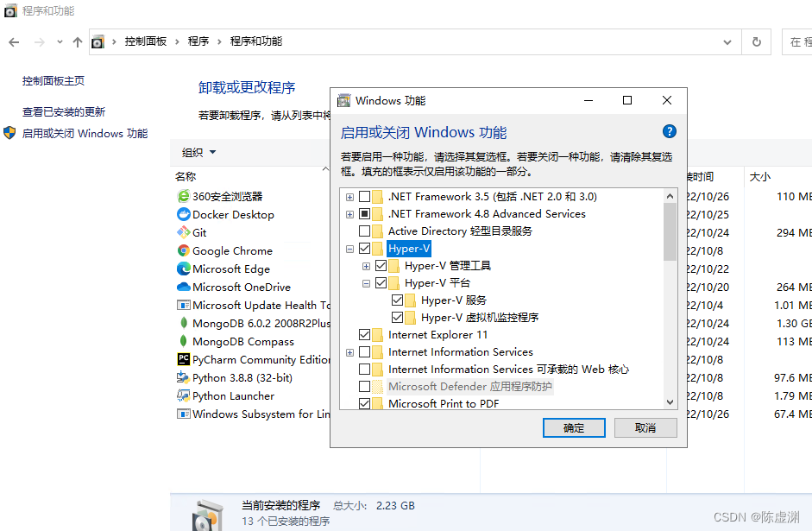812x531 pixels.
Task: Click the refresh icon in the address bar
Action: [758, 41]
